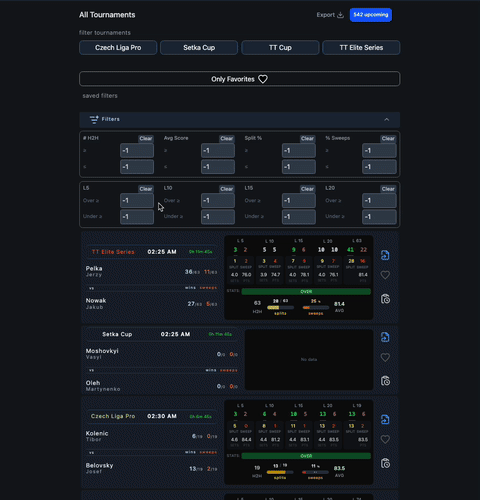Click the player name Pelka

[x=94, y=268]
